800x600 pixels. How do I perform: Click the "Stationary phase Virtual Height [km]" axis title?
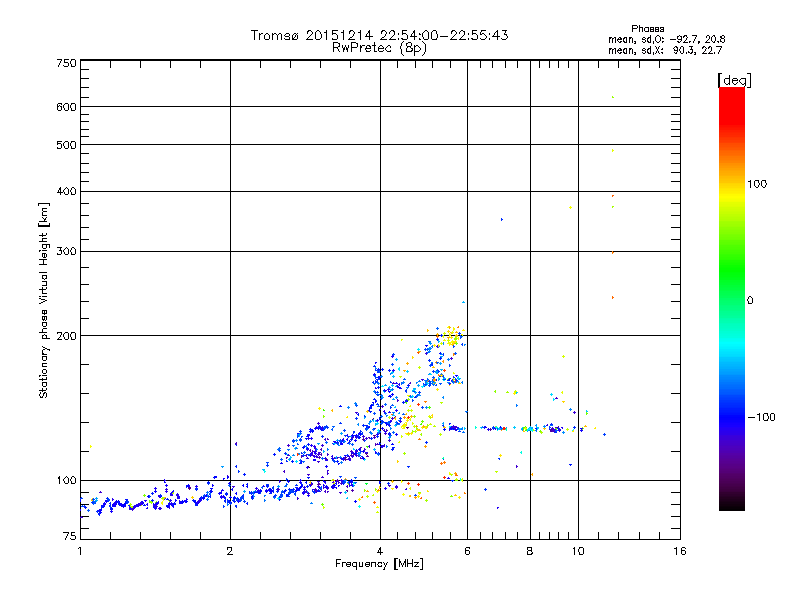44,300
